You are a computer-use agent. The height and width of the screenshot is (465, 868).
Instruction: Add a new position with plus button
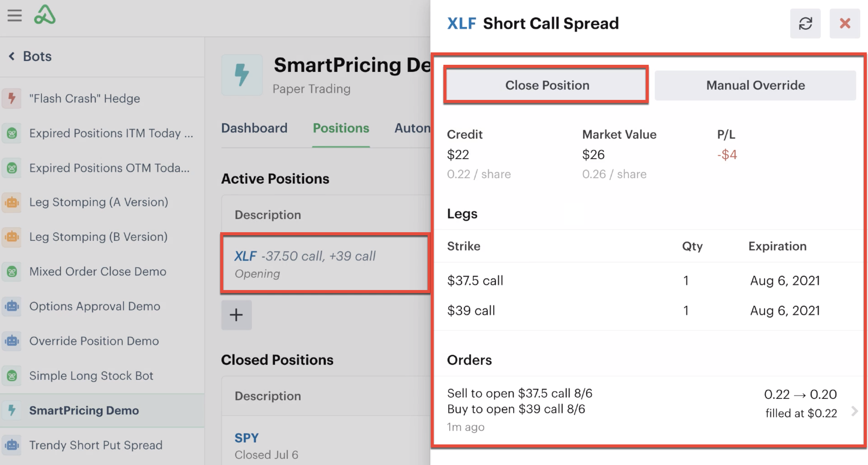tap(236, 315)
